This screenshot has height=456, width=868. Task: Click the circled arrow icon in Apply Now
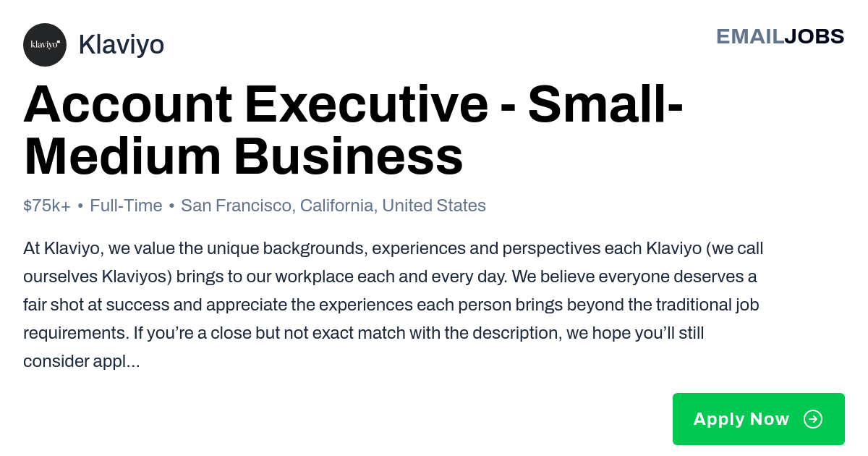pyautogui.click(x=813, y=419)
